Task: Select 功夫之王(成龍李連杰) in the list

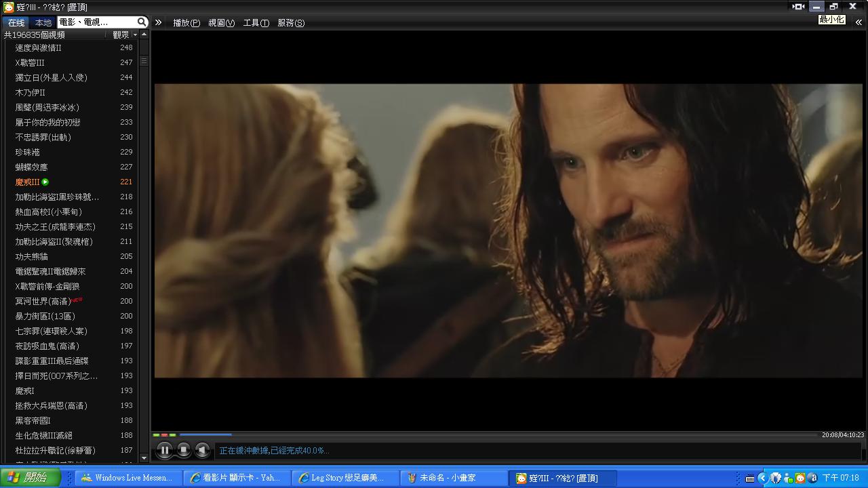Action: tap(56, 227)
